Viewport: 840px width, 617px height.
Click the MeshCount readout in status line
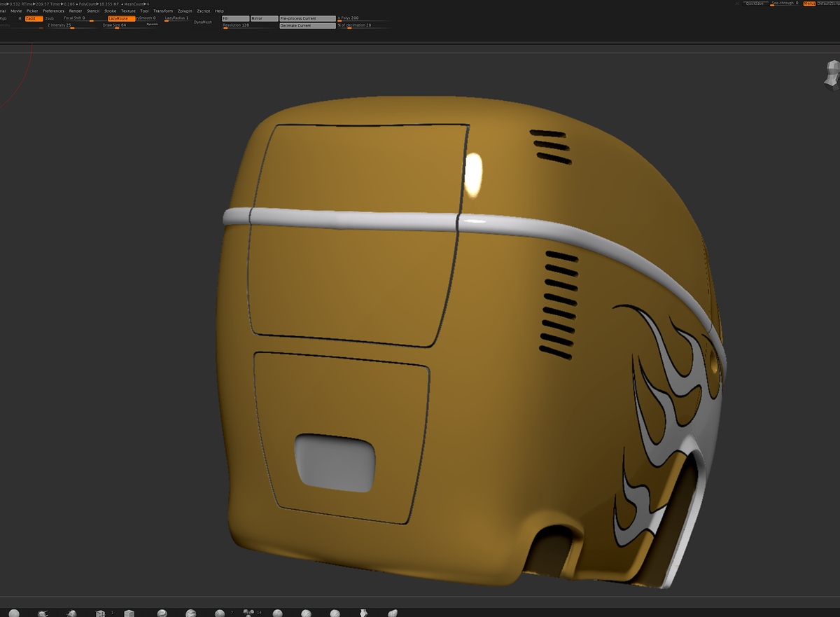click(x=136, y=4)
